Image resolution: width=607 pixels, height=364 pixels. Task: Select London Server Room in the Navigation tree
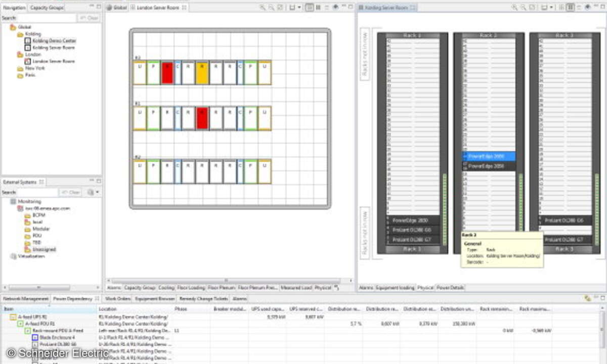coord(50,61)
